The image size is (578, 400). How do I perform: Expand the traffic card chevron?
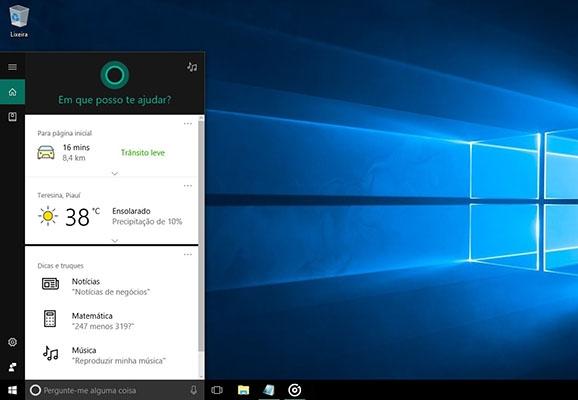(x=115, y=173)
